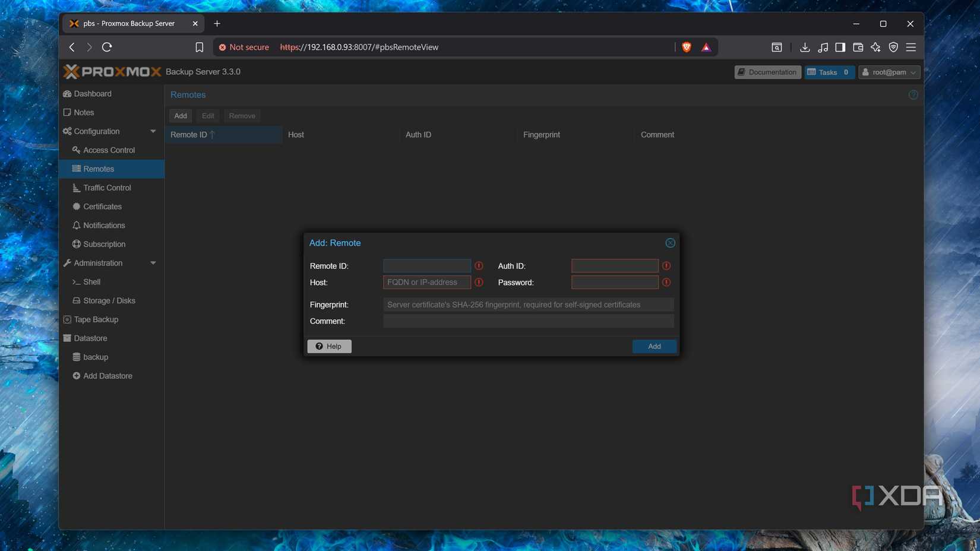Screen dimensions: 980x551
Task: Close the Add: Remote dialog
Action: (x=670, y=243)
